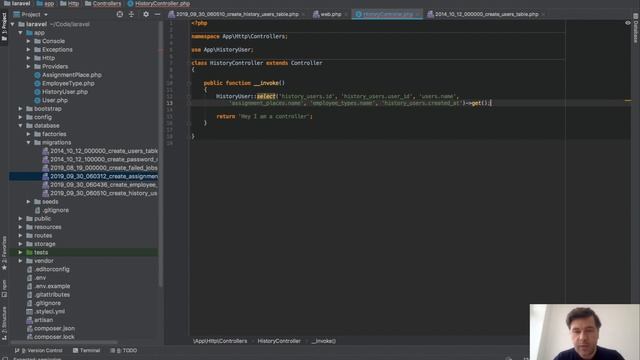Open Database side panel

pos(636,28)
